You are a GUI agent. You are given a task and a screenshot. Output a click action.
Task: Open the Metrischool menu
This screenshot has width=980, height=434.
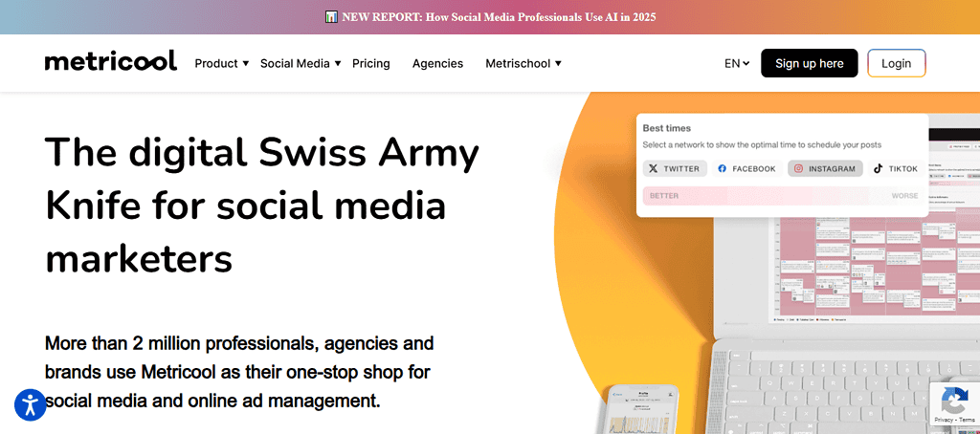(x=518, y=63)
